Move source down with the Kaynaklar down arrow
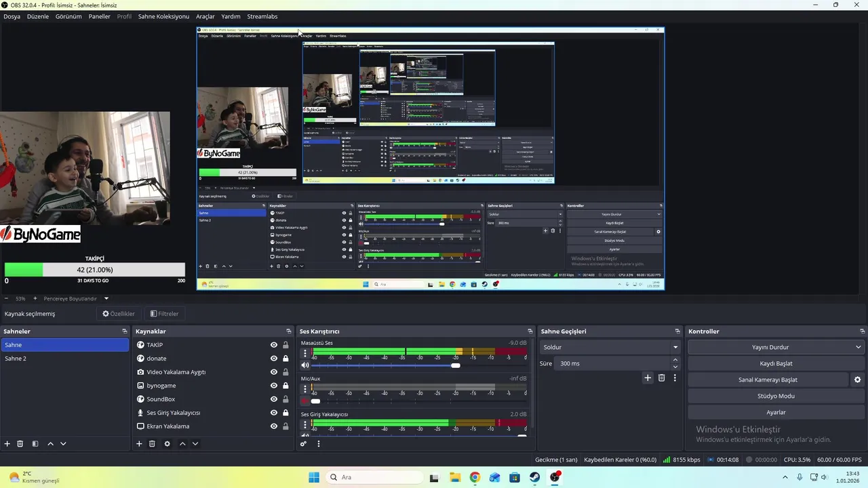 [x=195, y=444]
